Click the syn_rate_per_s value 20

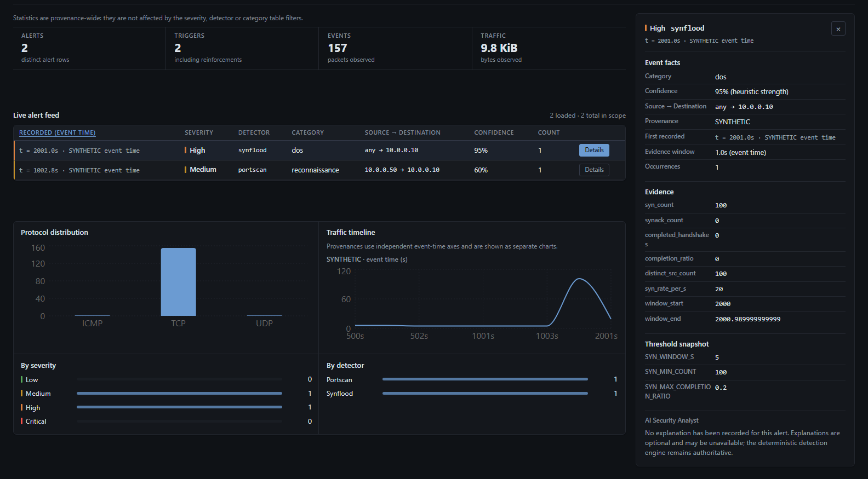tap(719, 289)
